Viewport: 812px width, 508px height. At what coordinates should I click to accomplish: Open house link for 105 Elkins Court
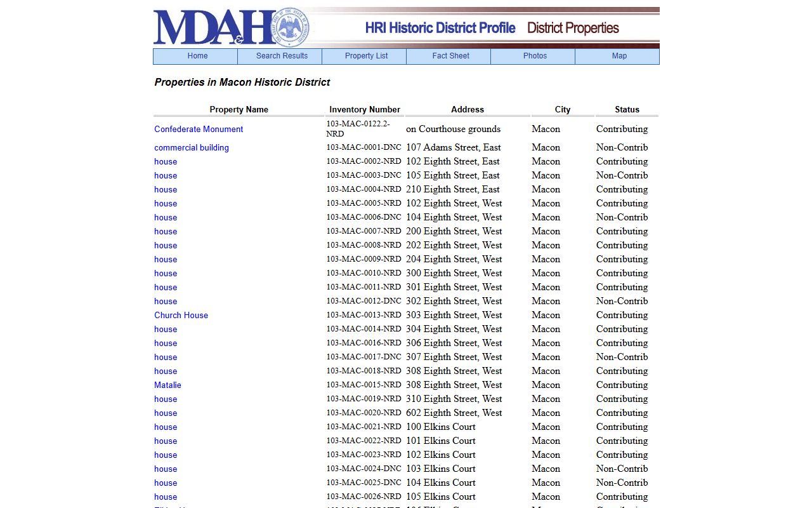click(x=166, y=497)
